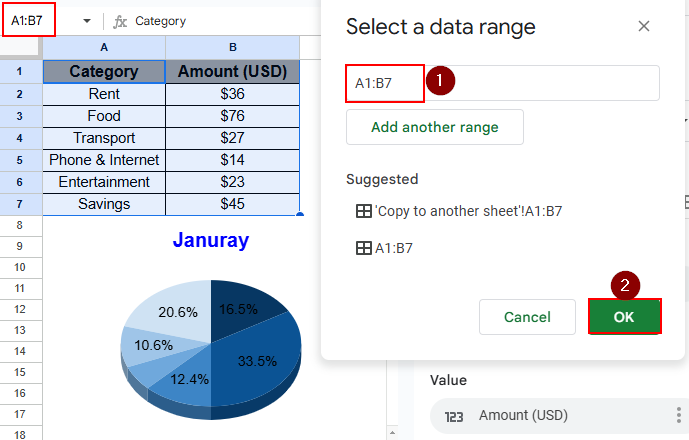Select column A header
689x440 pixels.
coord(104,47)
